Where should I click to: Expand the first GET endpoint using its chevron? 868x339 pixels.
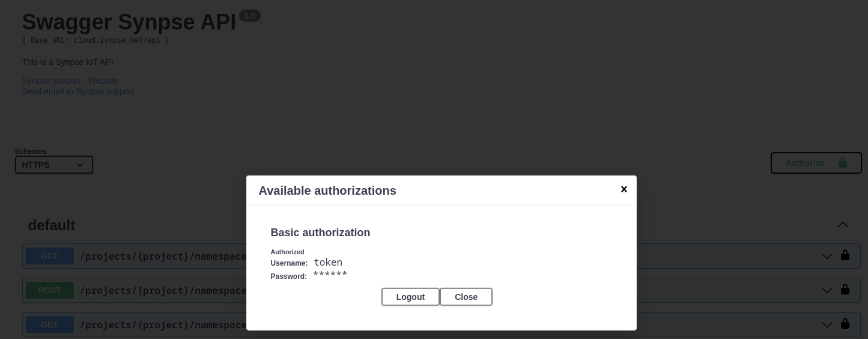(827, 256)
